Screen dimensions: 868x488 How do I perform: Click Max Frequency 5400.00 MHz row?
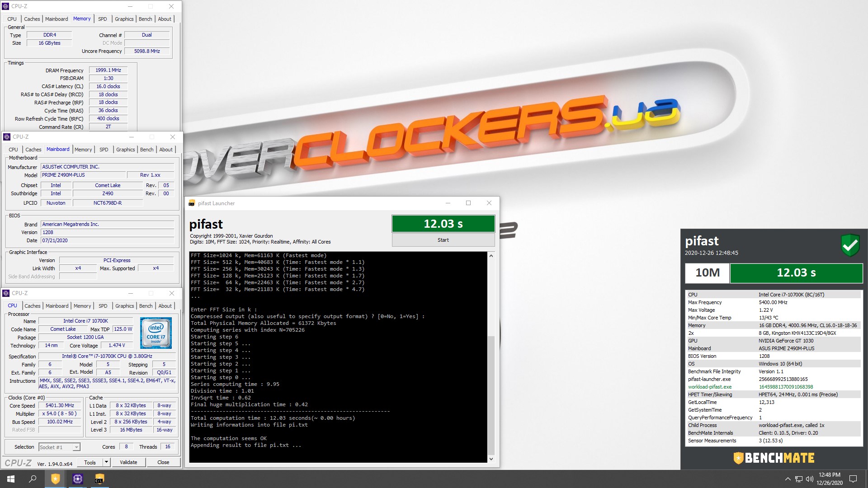[773, 302]
